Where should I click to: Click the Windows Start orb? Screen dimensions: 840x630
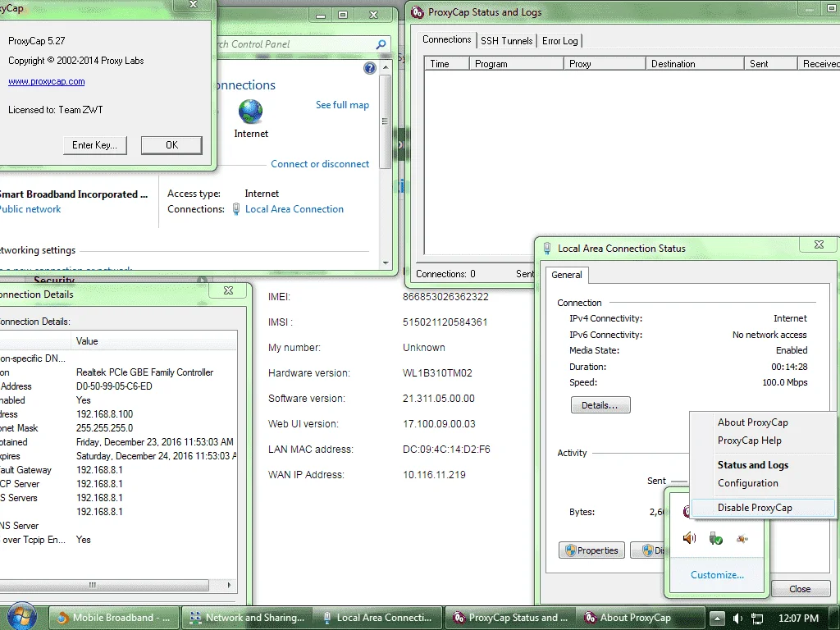tap(21, 617)
